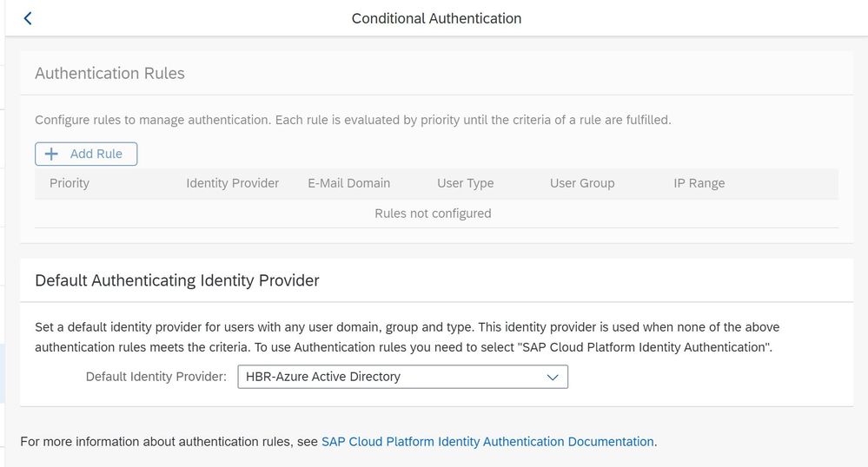868x467 pixels.
Task: Click the default identity provider explanation paragraph
Action: coord(407,337)
